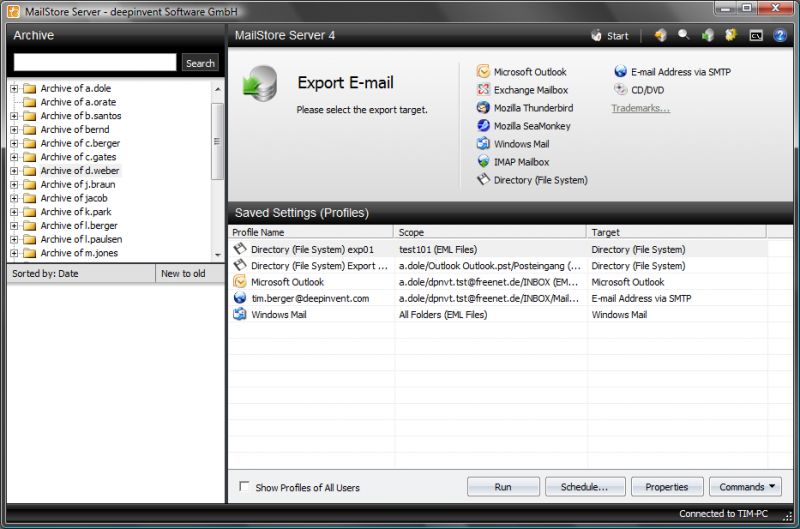Expand the Archive of a.dole tree node

14,88
